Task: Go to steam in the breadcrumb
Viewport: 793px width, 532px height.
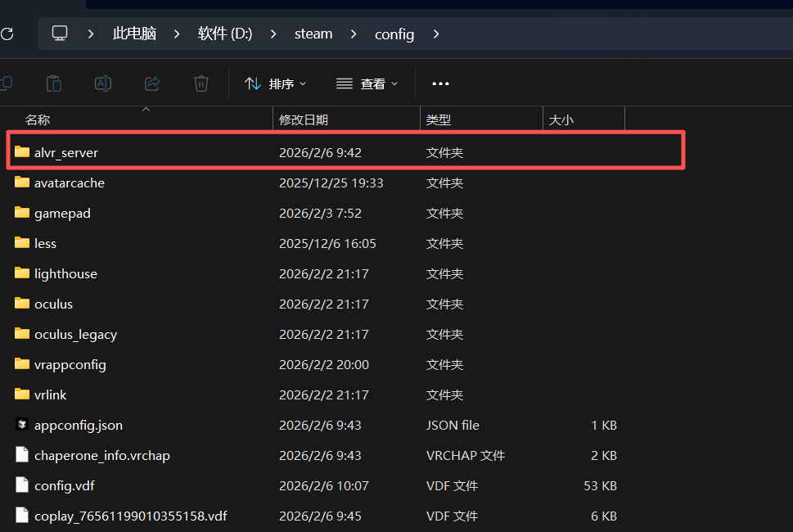Action: point(313,34)
